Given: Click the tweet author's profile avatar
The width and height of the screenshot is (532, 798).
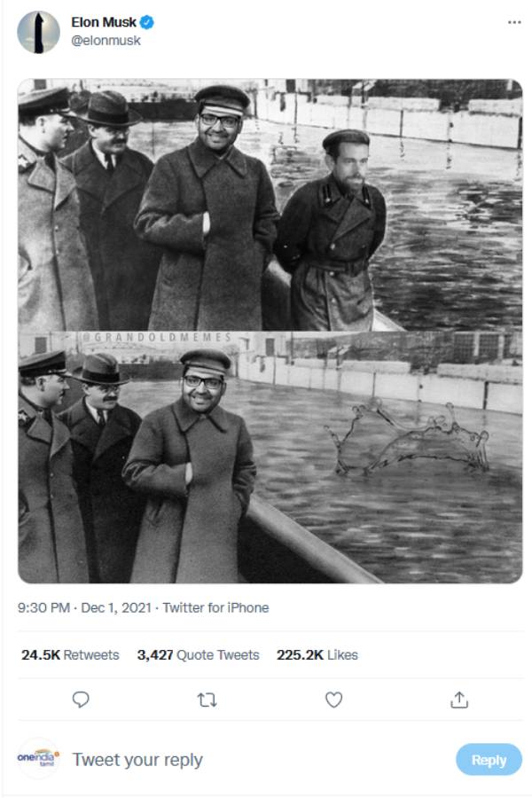Looking at the screenshot, I should 38,32.
